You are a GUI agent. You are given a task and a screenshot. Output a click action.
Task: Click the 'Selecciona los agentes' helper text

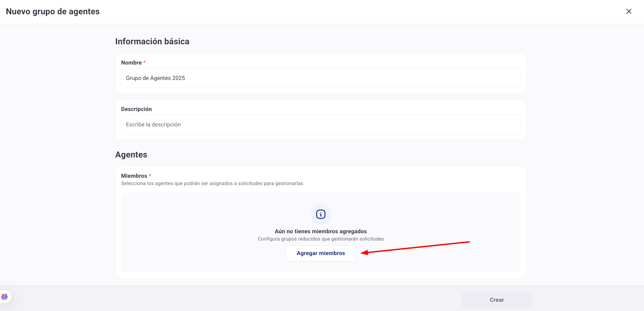click(212, 183)
